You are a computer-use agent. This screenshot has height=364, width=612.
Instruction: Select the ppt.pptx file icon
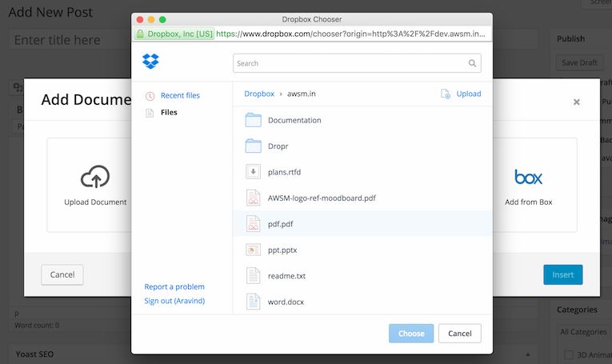point(254,250)
